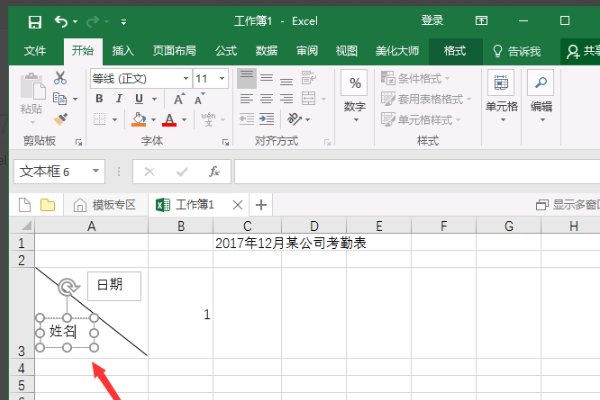Select the Format Painter brush icon
Viewport: 600px width, 400px height.
[60, 119]
